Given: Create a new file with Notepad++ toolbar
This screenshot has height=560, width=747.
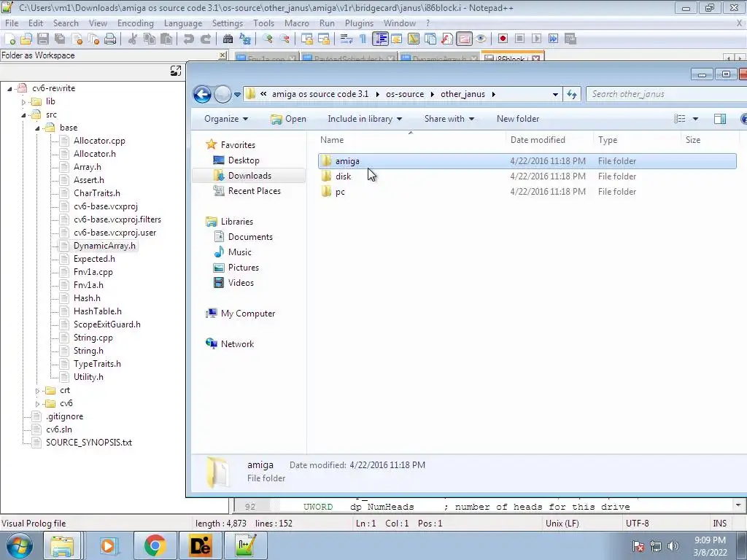Looking at the screenshot, I should point(10,39).
